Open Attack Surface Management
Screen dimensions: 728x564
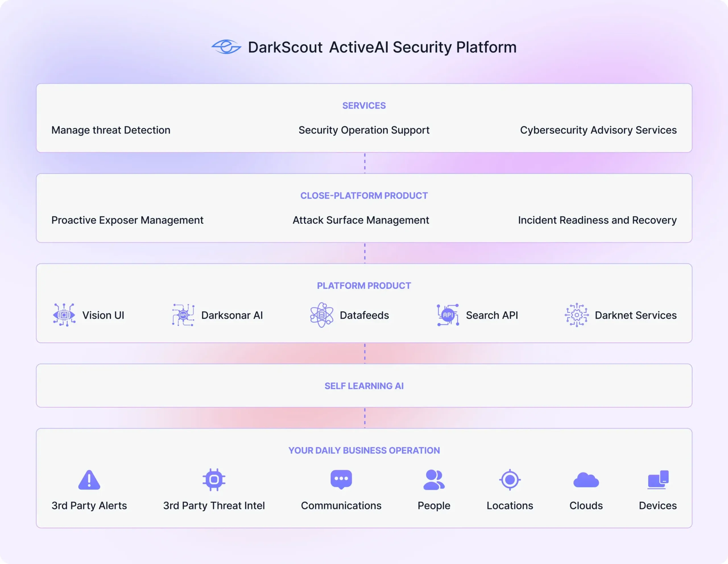tap(360, 220)
